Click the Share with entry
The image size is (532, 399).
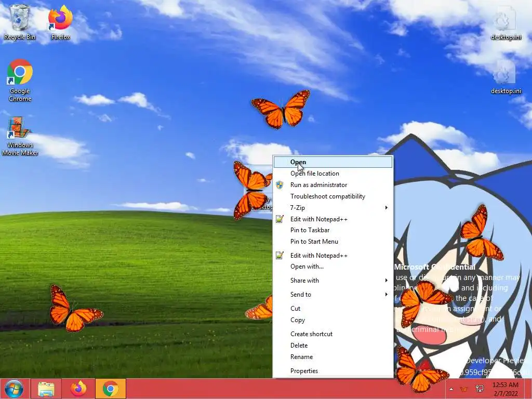tap(333, 280)
